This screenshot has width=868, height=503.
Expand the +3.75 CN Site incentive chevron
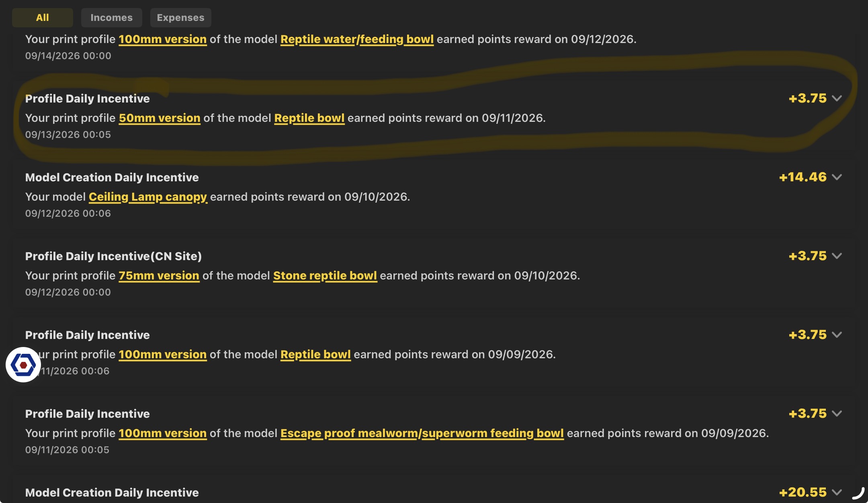[x=837, y=256]
